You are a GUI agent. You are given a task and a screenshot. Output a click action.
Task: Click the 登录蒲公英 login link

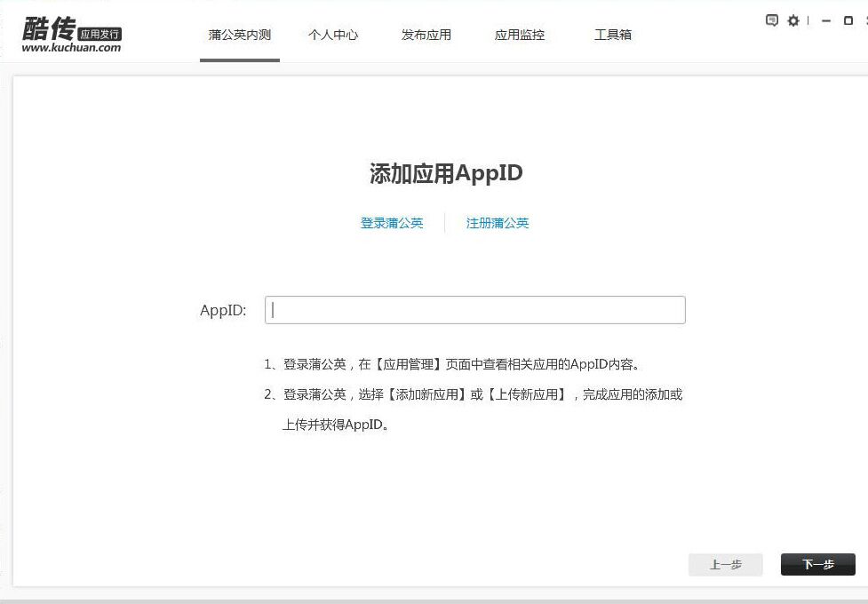(x=392, y=223)
